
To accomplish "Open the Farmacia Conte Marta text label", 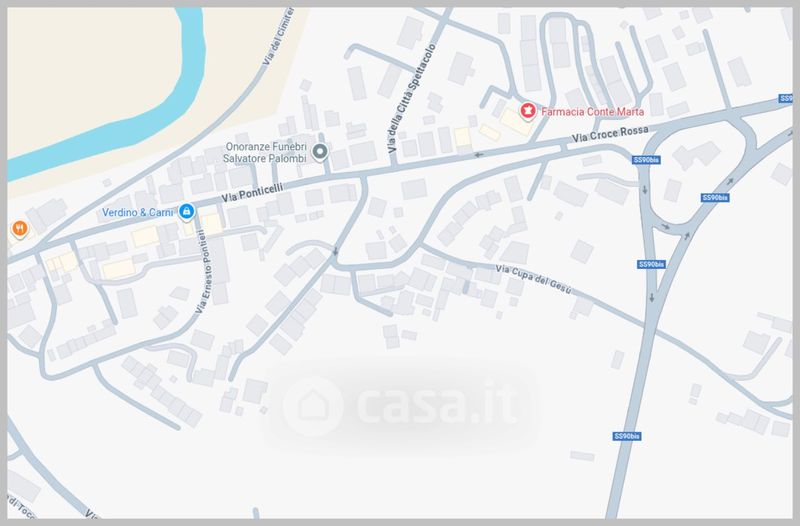I will pos(592,111).
